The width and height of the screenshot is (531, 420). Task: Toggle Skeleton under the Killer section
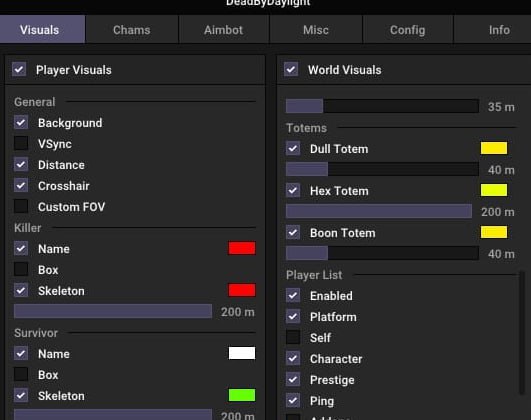[21, 290]
